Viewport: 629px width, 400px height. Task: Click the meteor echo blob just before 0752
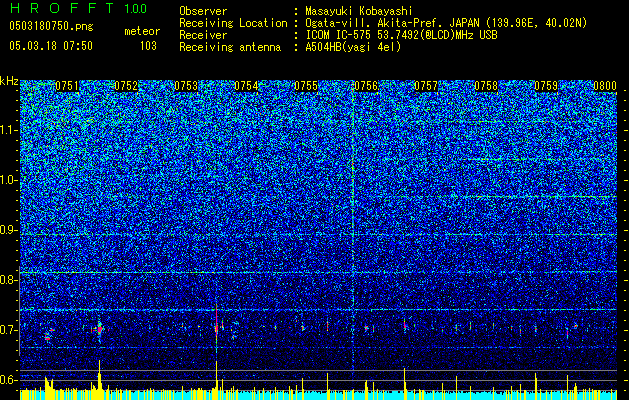(99, 329)
